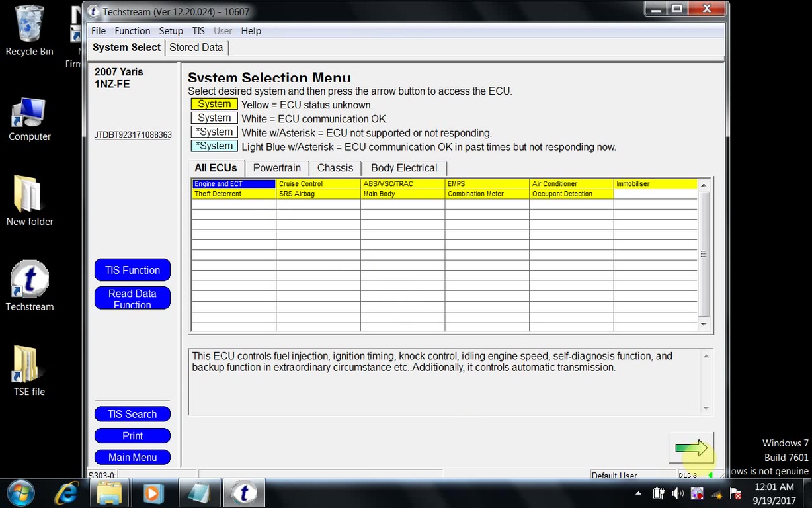This screenshot has width=812, height=508.
Task: Open Windows Explorer from the taskbar
Action: point(109,493)
